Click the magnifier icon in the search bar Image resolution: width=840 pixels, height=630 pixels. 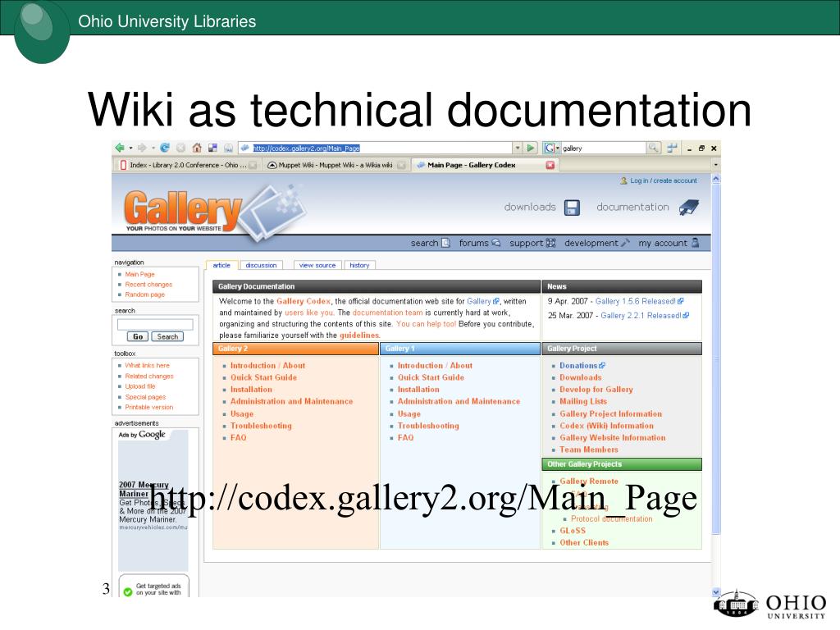coord(653,148)
